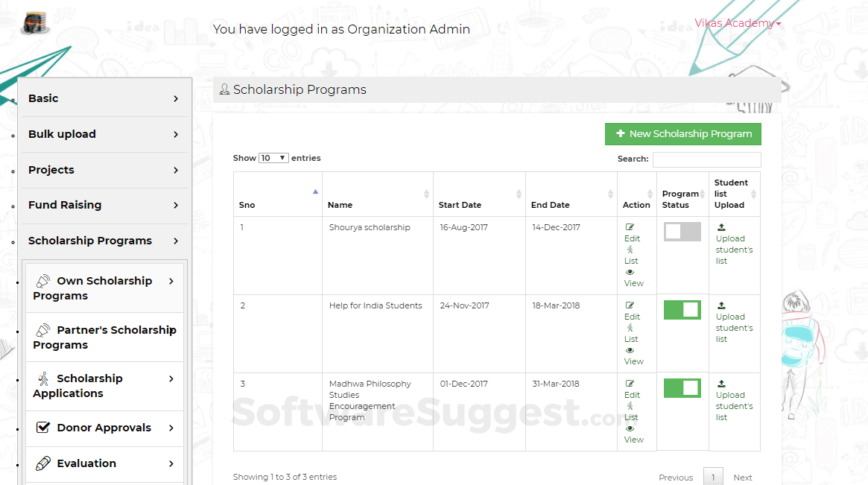Open the Bulk upload menu item
The width and height of the screenshot is (868, 485).
(x=104, y=134)
